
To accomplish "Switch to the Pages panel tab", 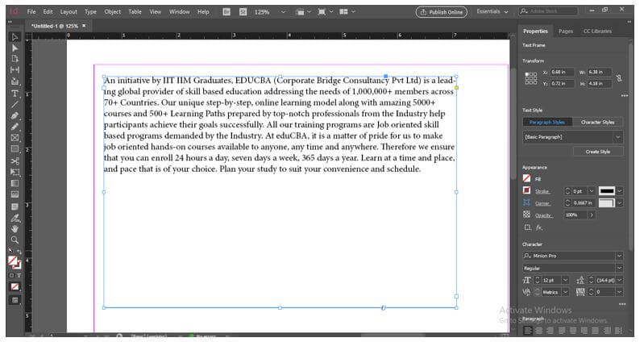I will point(566,31).
